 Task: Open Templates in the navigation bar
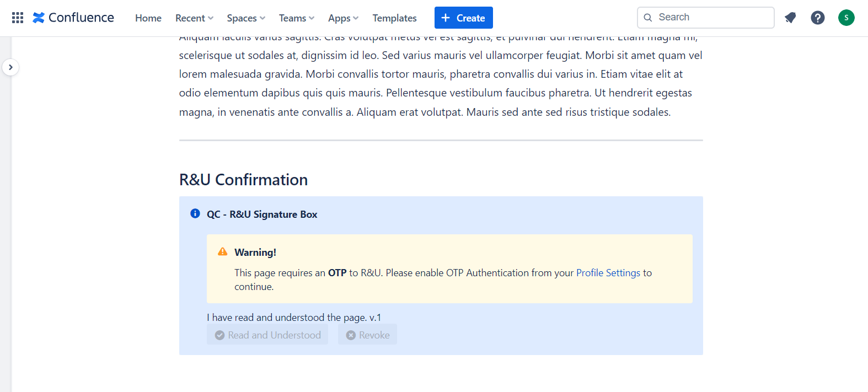point(395,18)
